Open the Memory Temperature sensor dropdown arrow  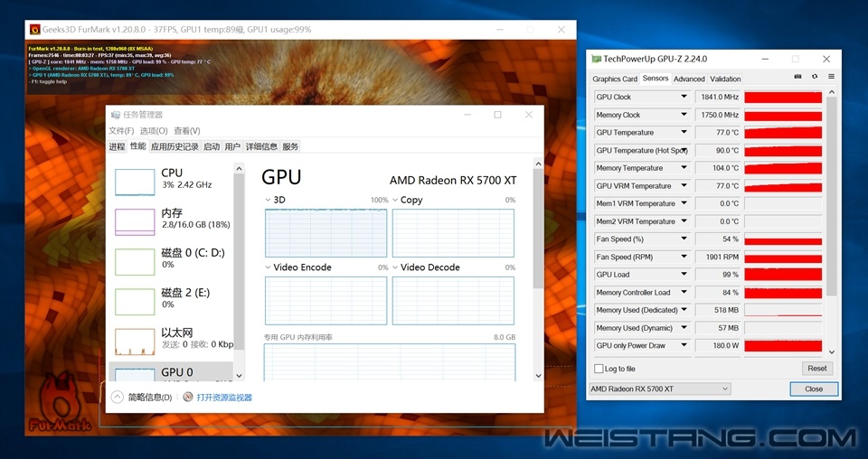pos(684,168)
